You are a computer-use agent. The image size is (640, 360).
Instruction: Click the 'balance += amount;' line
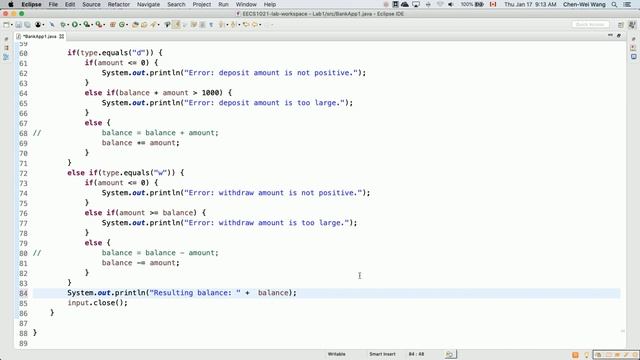(x=140, y=143)
